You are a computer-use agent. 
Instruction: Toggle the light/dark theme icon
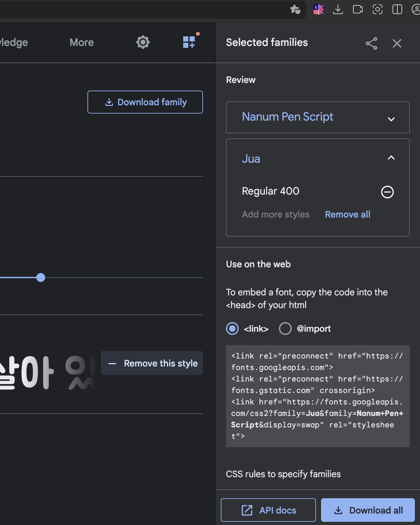click(x=143, y=42)
